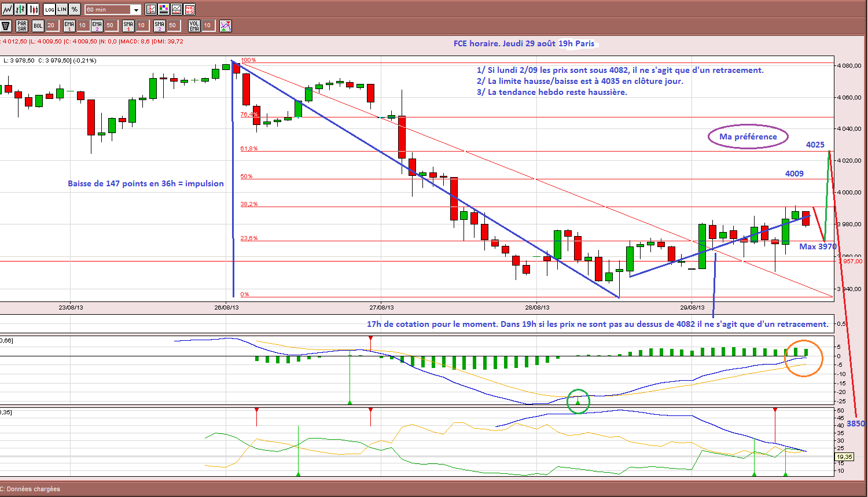Viewport: 868px width, 497px height.
Task: Click the crosshair cursor chart icon
Action: click(151, 9)
